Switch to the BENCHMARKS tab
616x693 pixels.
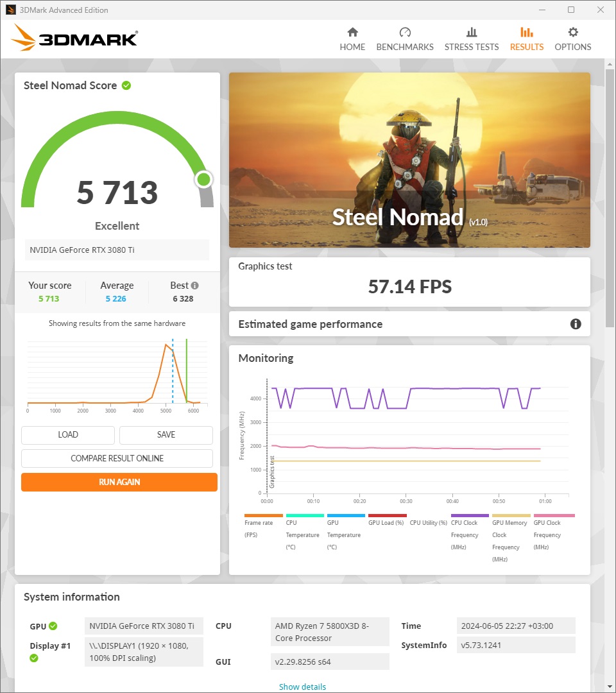[405, 39]
